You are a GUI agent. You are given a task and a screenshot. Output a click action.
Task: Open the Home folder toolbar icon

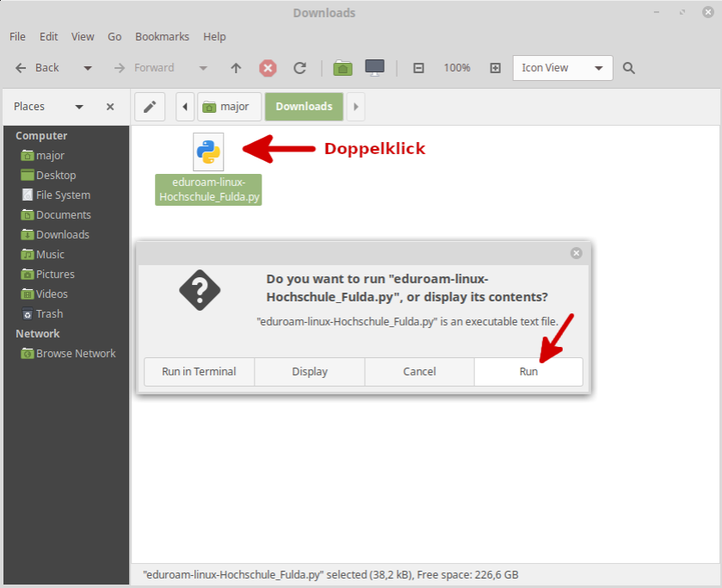342,68
